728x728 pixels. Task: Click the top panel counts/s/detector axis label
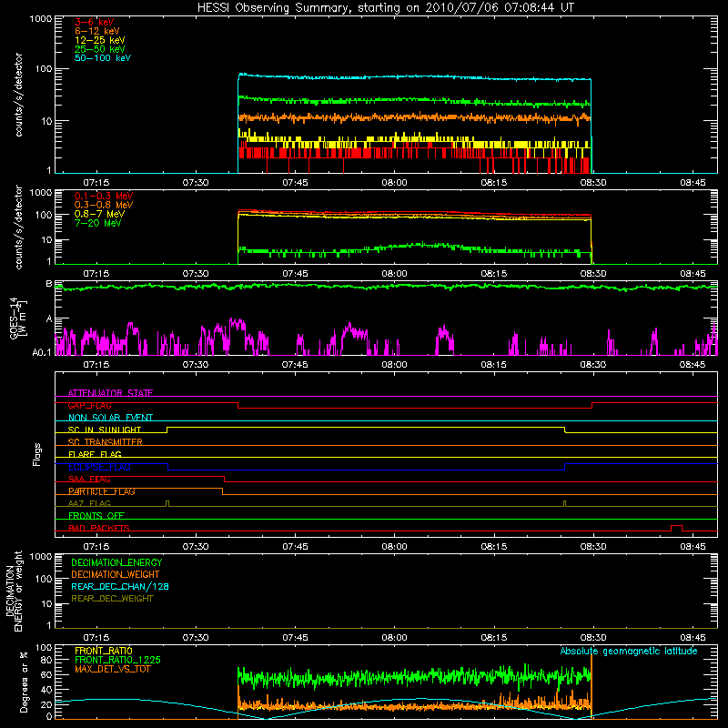[x=18, y=95]
